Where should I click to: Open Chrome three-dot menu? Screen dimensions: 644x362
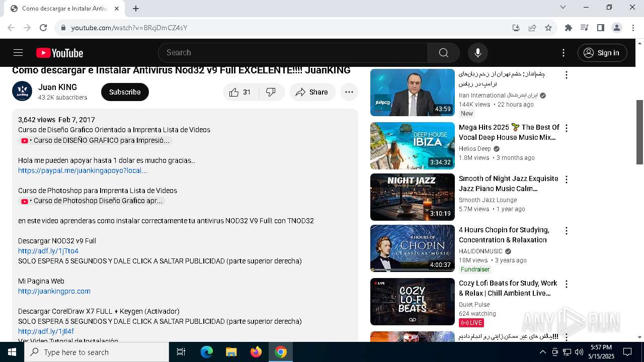(632, 28)
